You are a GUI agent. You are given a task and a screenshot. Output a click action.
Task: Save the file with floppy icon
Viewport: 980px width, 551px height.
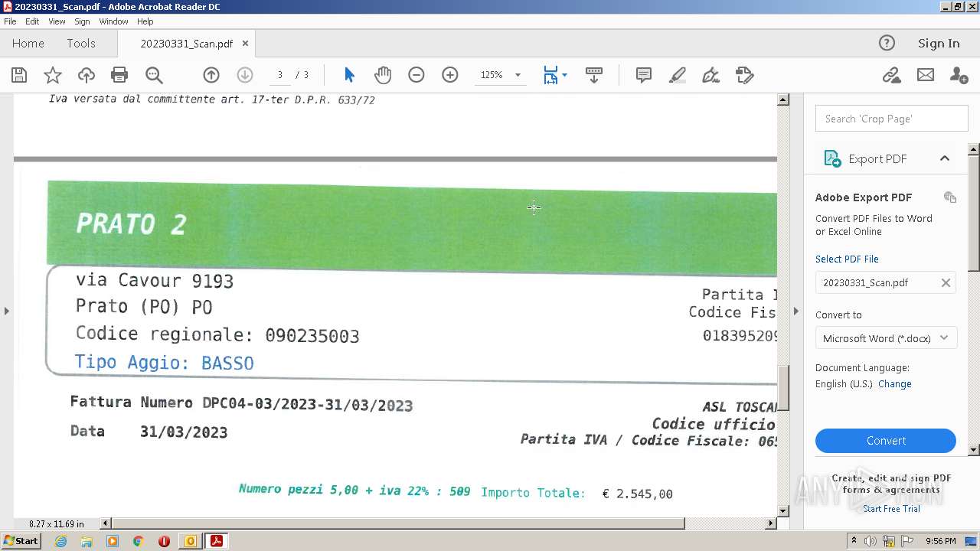click(x=19, y=75)
